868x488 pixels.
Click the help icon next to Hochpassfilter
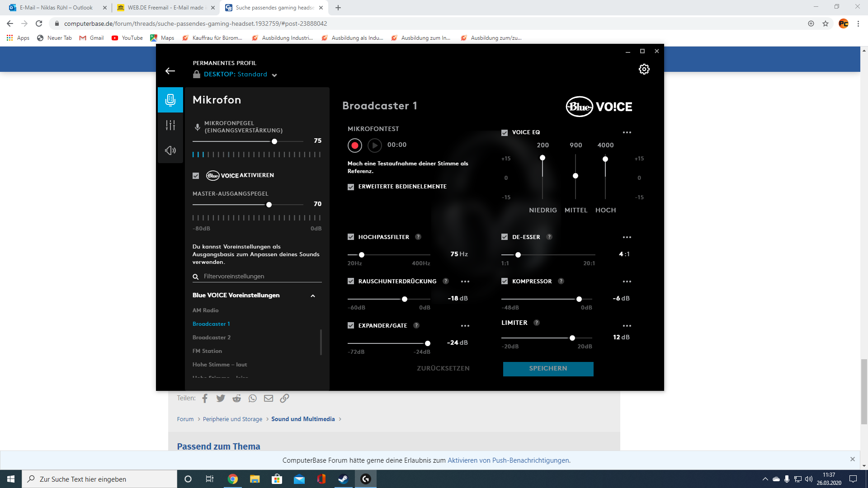point(418,237)
